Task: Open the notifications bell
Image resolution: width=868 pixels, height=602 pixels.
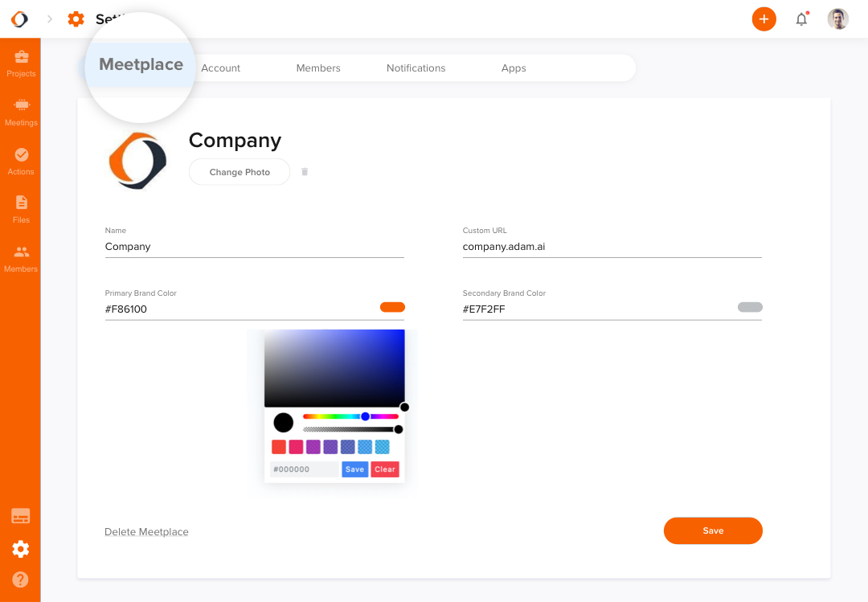Action: [x=801, y=19]
